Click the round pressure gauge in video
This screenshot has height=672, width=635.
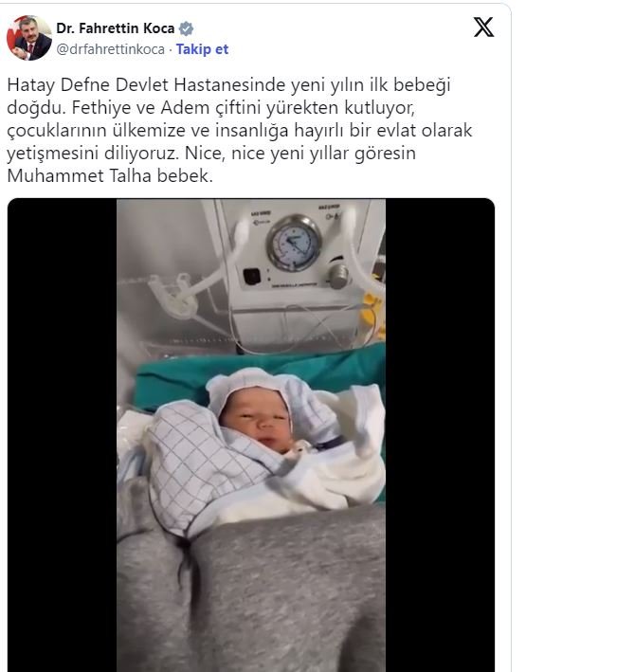click(x=294, y=243)
